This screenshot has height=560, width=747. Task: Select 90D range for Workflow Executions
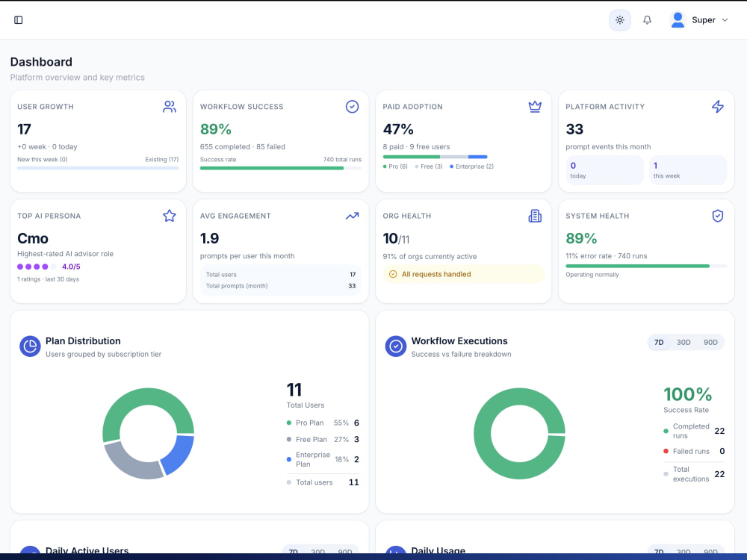click(710, 343)
